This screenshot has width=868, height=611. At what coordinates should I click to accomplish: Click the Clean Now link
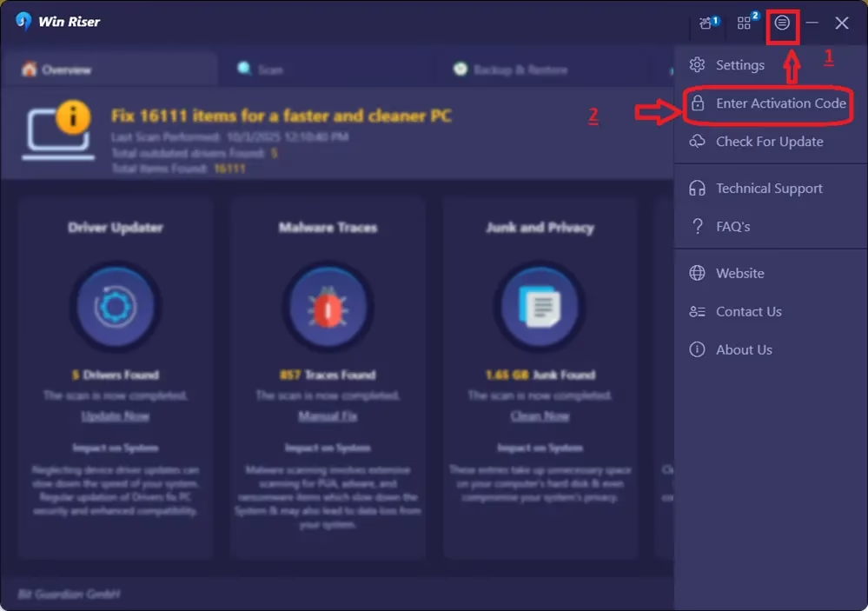[x=540, y=416]
